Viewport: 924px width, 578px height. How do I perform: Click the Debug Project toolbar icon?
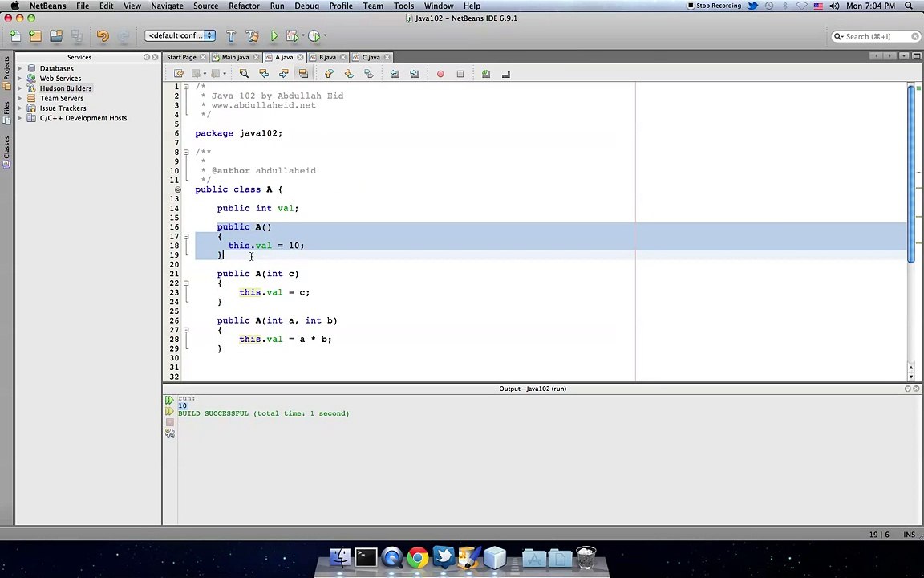tap(292, 36)
